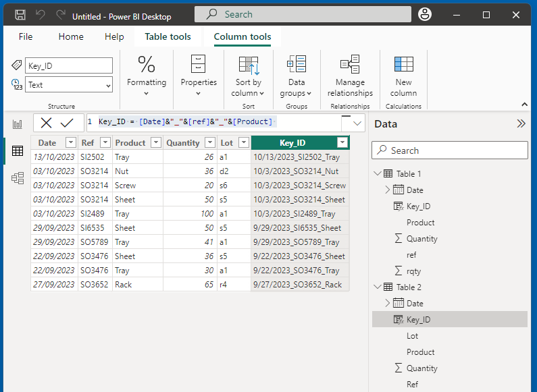Image resolution: width=537 pixels, height=392 pixels.
Task: Open the Product column filter dropdown
Action: click(156, 142)
